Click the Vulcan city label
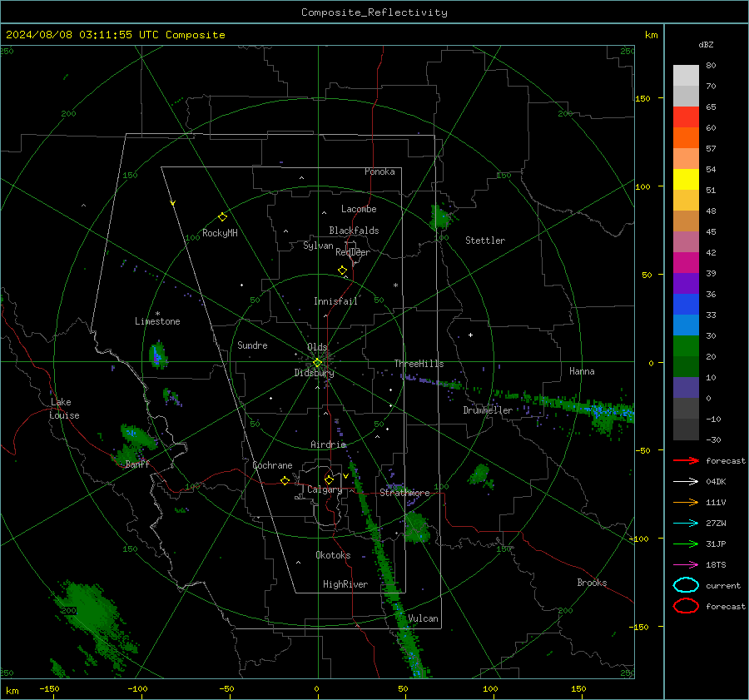The width and height of the screenshot is (749, 700). [423, 618]
